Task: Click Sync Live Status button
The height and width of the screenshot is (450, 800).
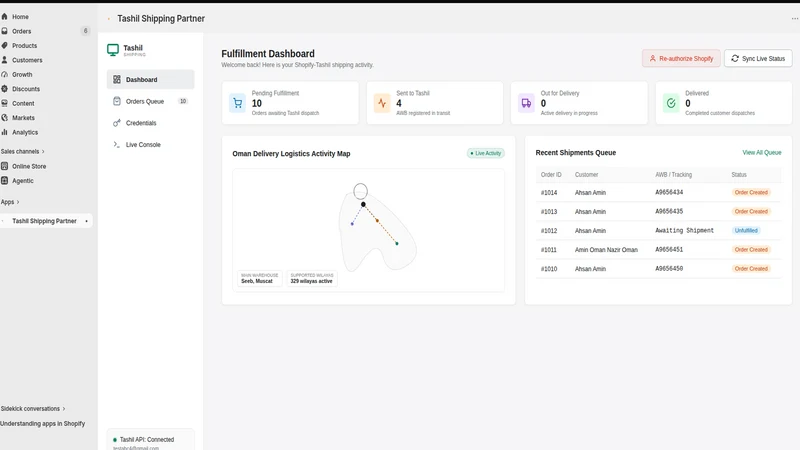Action: (758, 59)
